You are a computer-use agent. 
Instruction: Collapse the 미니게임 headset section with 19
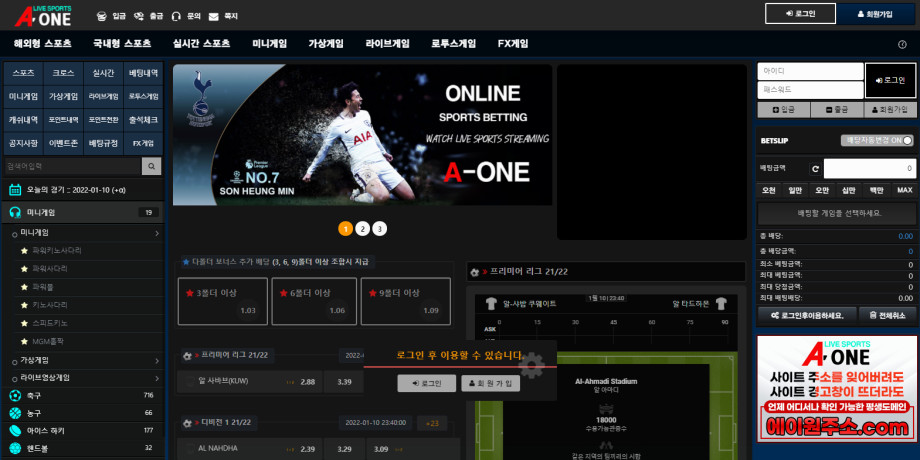click(x=83, y=212)
